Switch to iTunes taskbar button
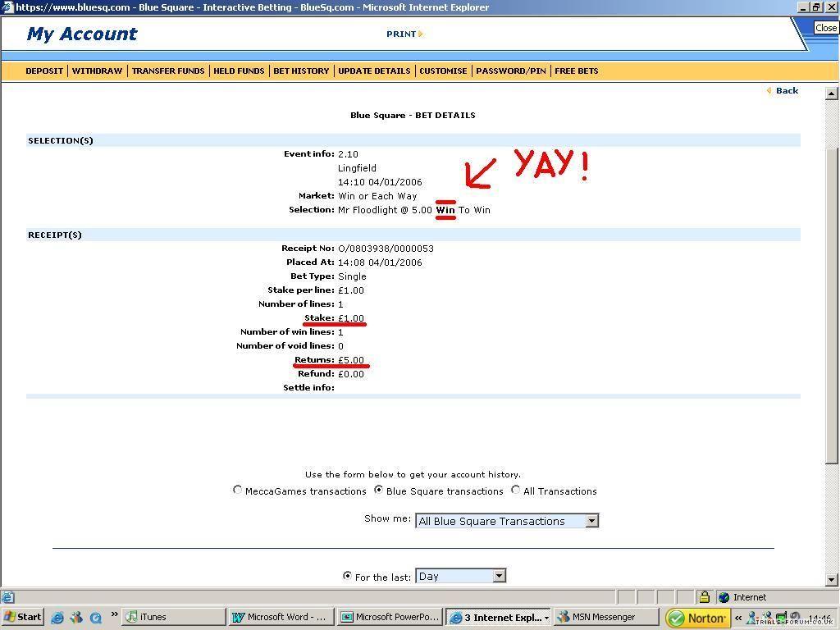This screenshot has width=840, height=630. [174, 617]
